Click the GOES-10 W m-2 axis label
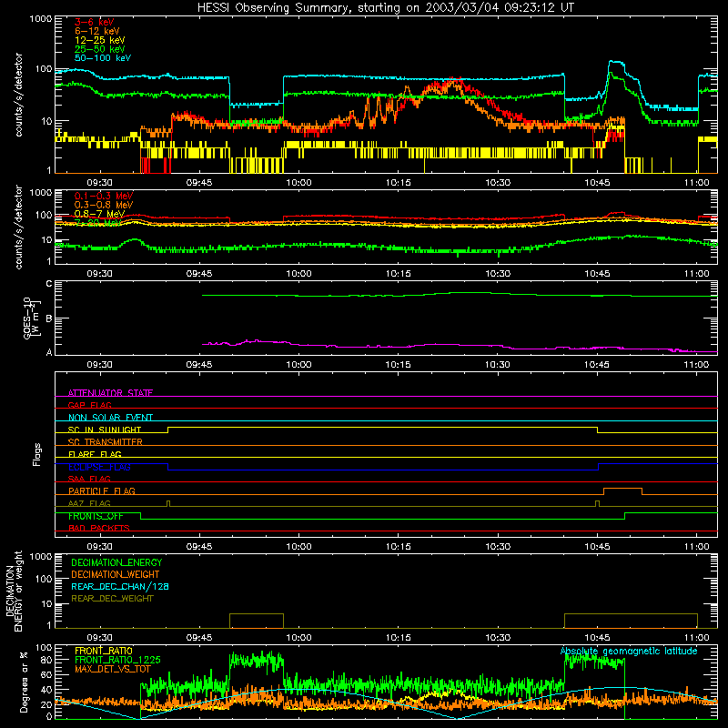This screenshot has width=728, height=728. click(32, 318)
